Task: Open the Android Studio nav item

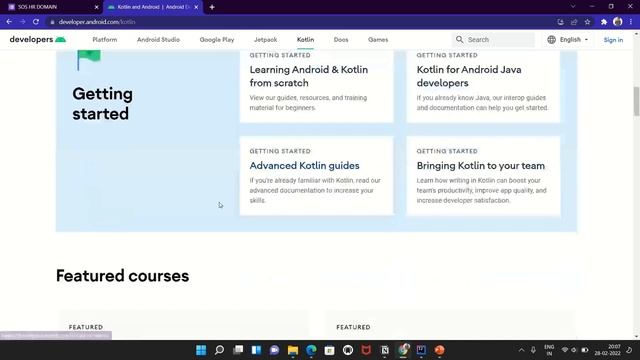Action: [158, 40]
